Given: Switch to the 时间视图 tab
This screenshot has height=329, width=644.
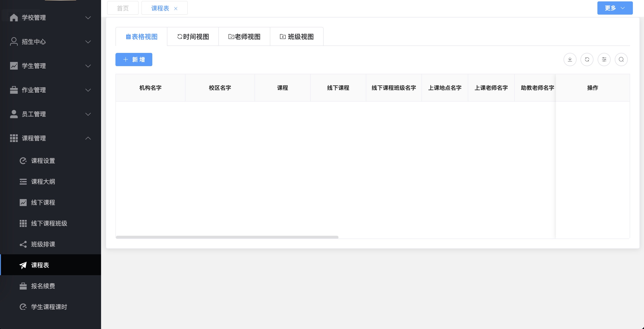Looking at the screenshot, I should [x=193, y=36].
